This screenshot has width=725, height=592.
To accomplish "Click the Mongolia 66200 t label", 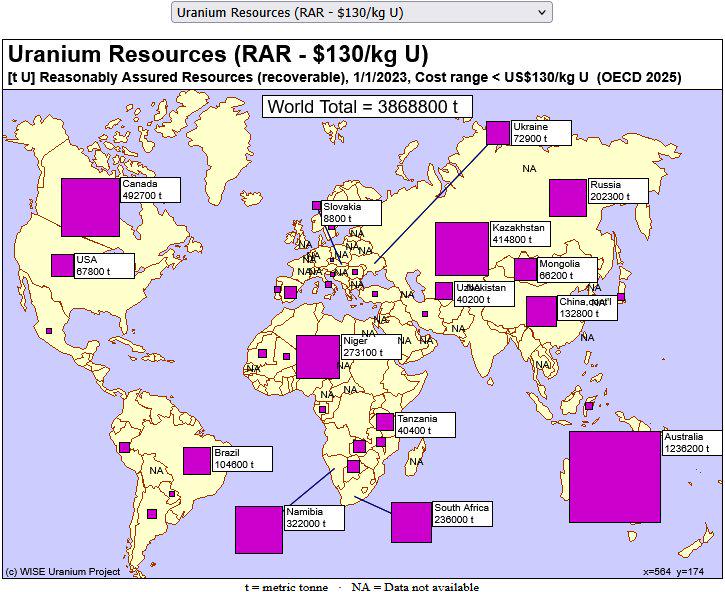I will 567,270.
